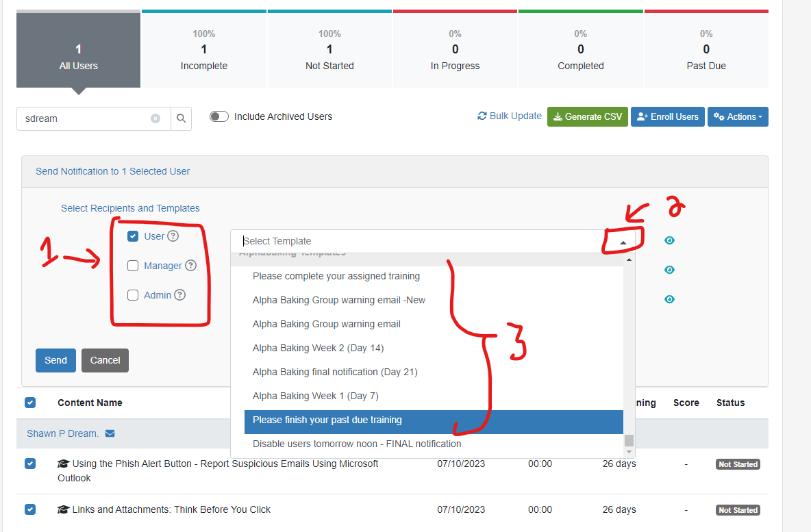This screenshot has width=811, height=532.
Task: Preview Admin template eye icon
Action: [669, 299]
